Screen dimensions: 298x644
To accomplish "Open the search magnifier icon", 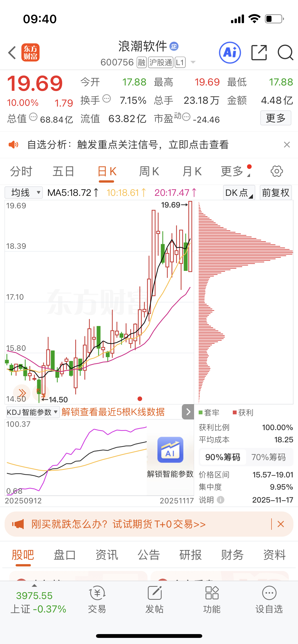I will [x=286, y=53].
